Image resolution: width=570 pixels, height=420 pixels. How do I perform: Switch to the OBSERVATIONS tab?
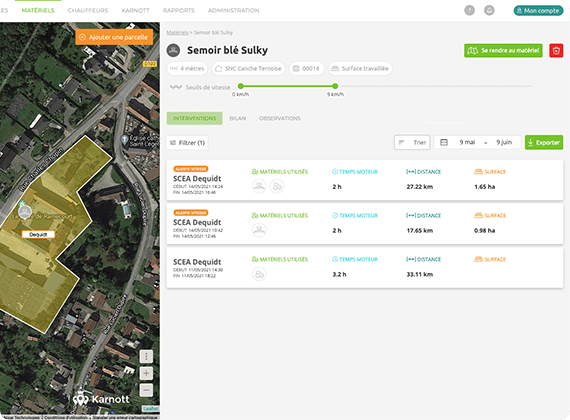coord(280,118)
